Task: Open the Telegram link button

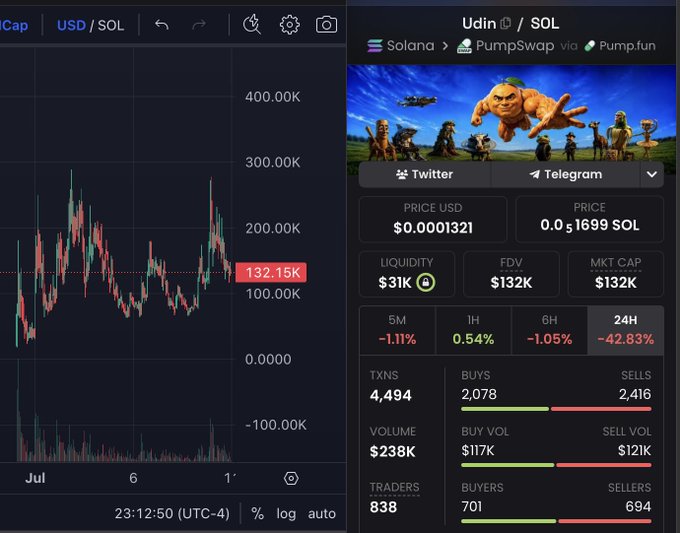Action: point(566,174)
